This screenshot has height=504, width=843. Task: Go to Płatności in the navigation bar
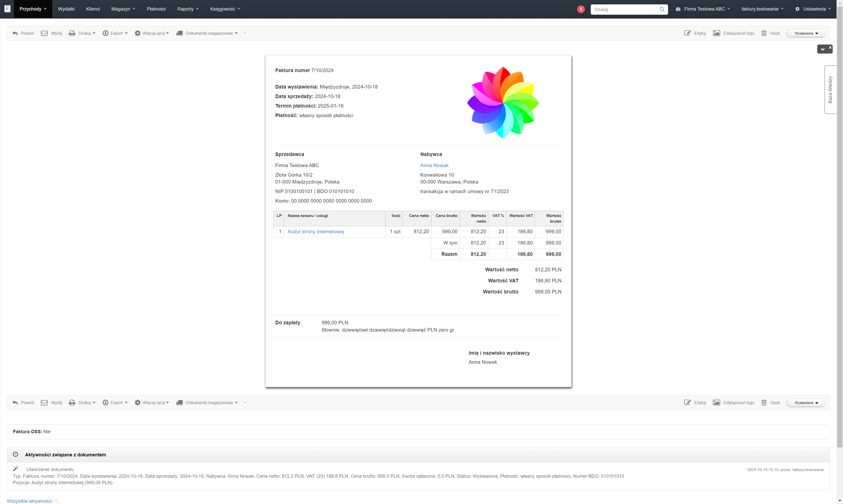[156, 9]
